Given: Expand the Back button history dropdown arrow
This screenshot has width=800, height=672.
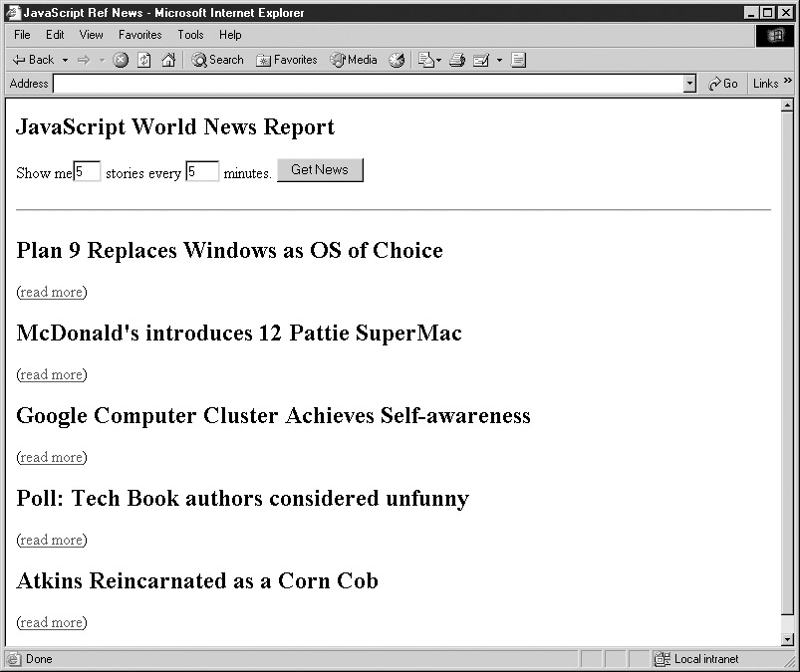Looking at the screenshot, I should pos(66,60).
